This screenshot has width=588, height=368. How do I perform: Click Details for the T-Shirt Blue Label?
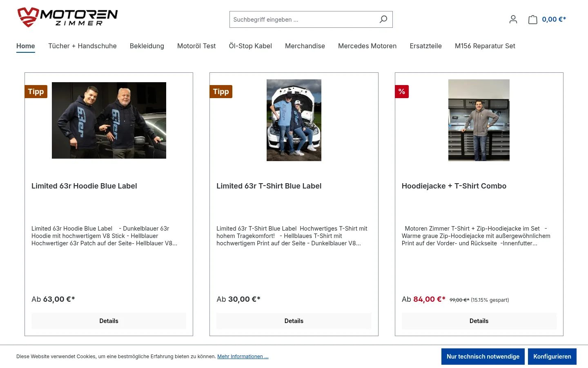(294, 321)
